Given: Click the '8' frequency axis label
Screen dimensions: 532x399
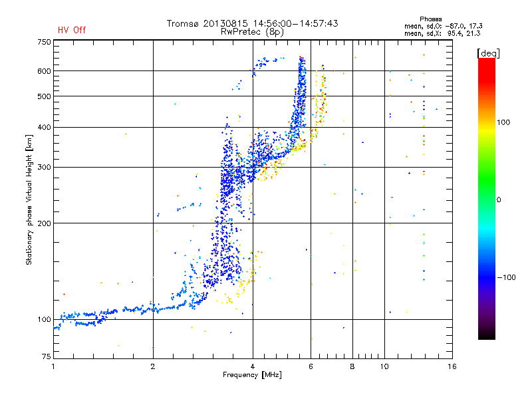Looking at the screenshot, I should coord(352,366).
